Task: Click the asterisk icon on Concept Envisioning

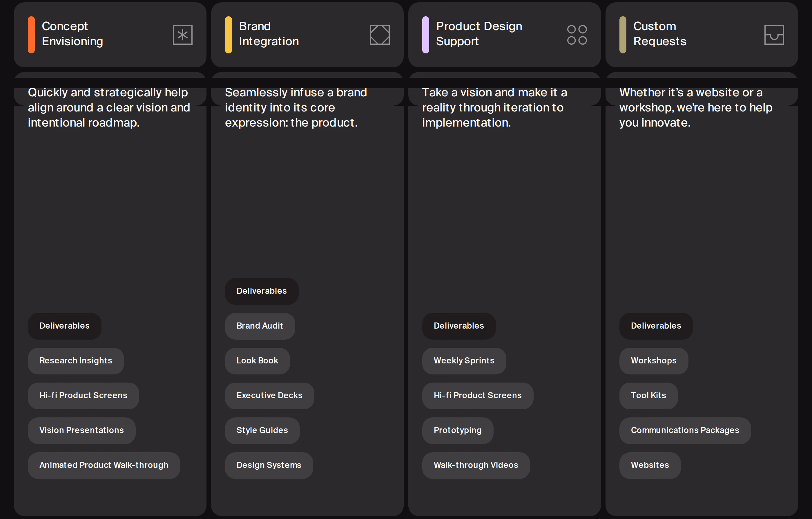Action: [x=182, y=35]
